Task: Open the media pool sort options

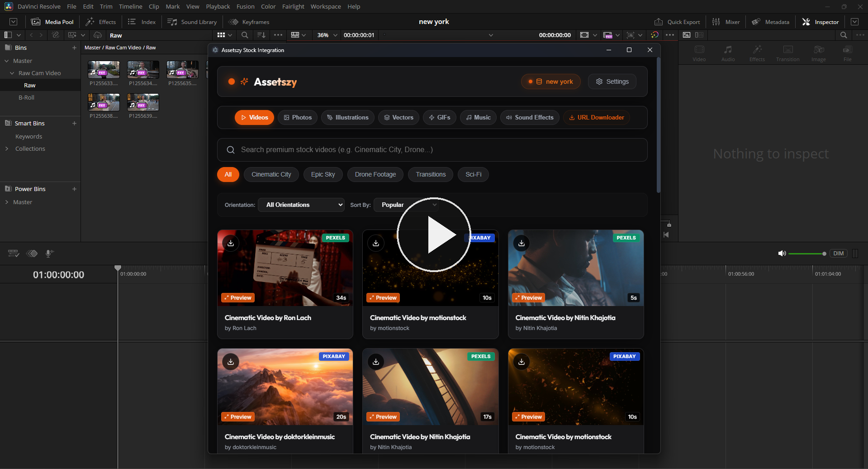Action: [261, 35]
